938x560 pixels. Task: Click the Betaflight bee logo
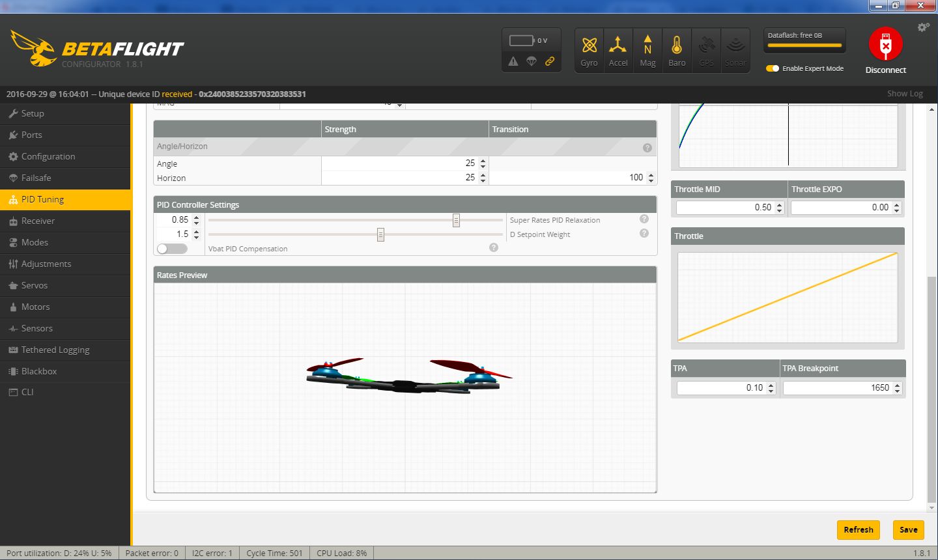pos(33,48)
